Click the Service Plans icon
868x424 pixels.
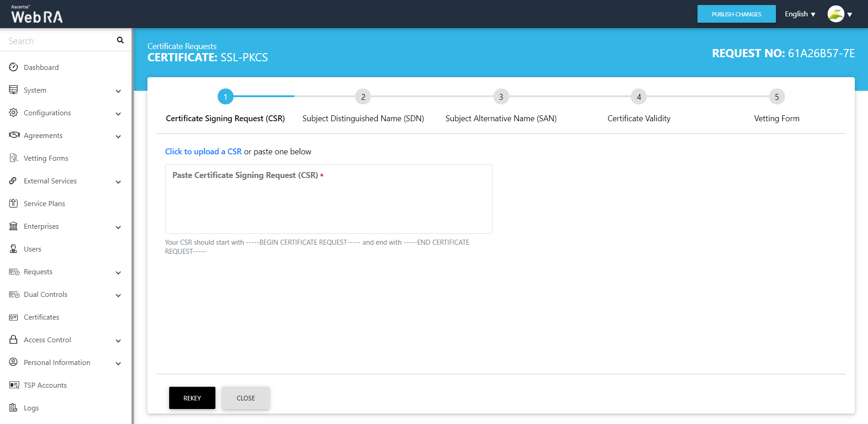click(x=14, y=203)
